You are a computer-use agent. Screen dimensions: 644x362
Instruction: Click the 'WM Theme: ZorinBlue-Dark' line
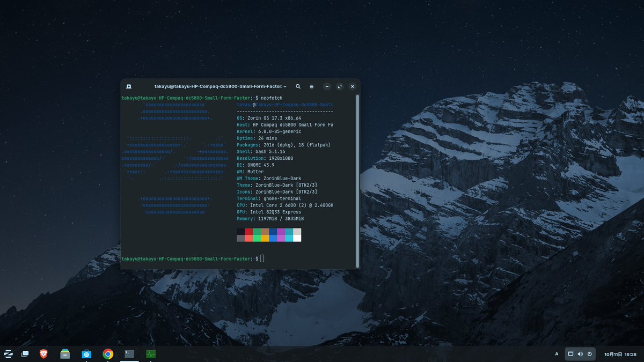coord(270,179)
